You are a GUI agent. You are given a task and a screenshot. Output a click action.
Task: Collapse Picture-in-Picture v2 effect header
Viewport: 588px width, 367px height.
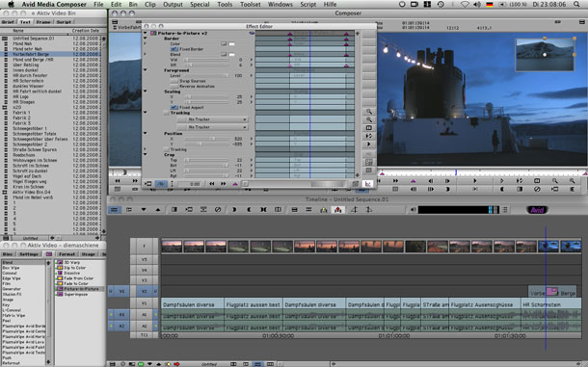pos(146,33)
